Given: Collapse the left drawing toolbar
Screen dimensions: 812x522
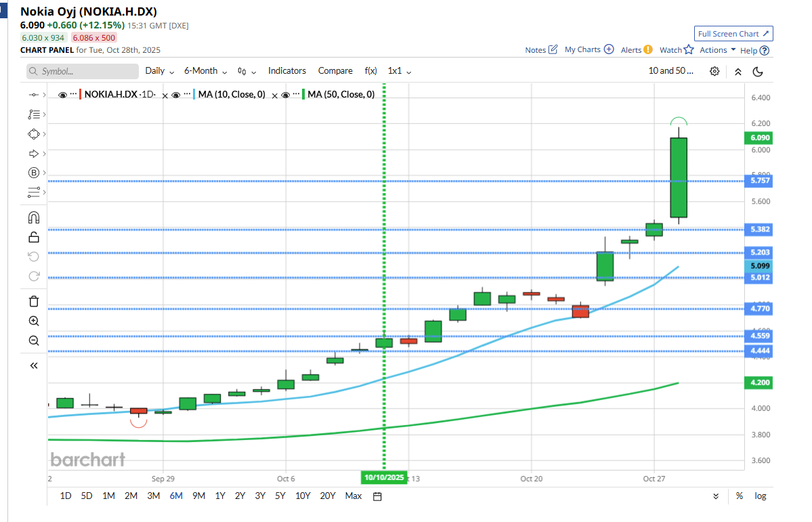Looking at the screenshot, I should coord(34,366).
